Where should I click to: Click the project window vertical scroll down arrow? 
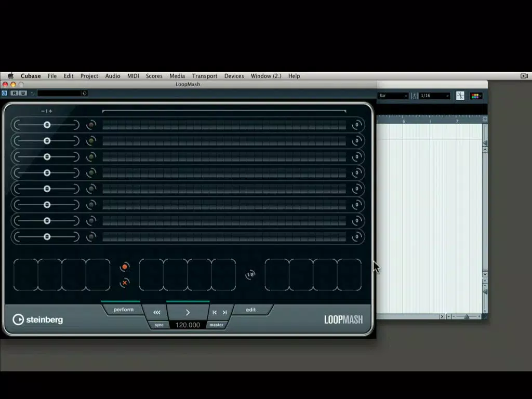coord(485,274)
